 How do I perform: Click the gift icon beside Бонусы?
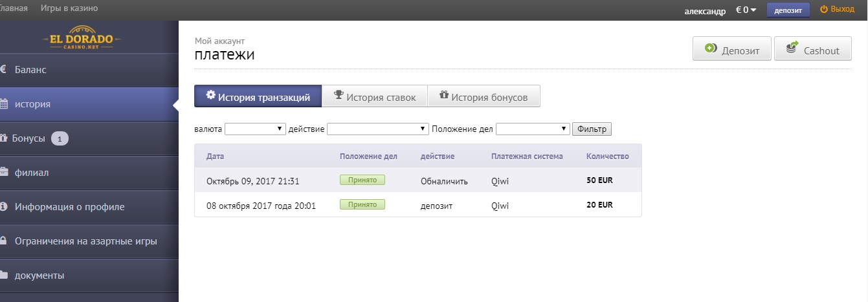(x=3, y=138)
